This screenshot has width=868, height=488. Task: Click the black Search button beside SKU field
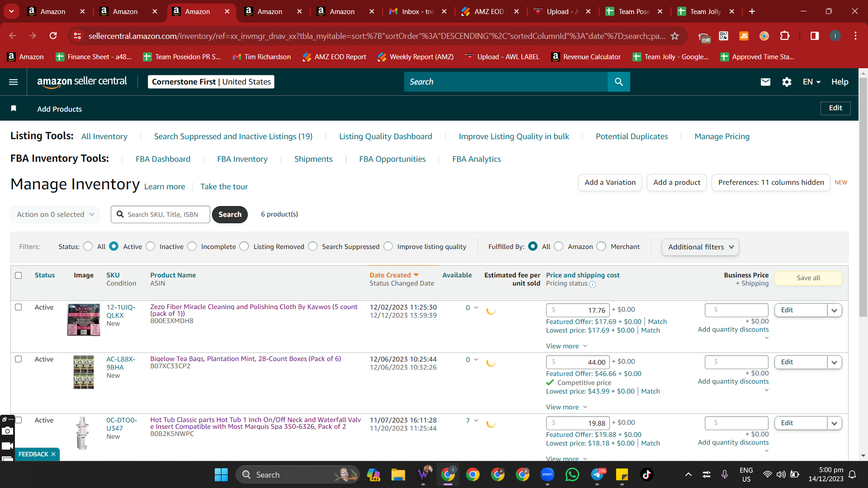click(230, 215)
